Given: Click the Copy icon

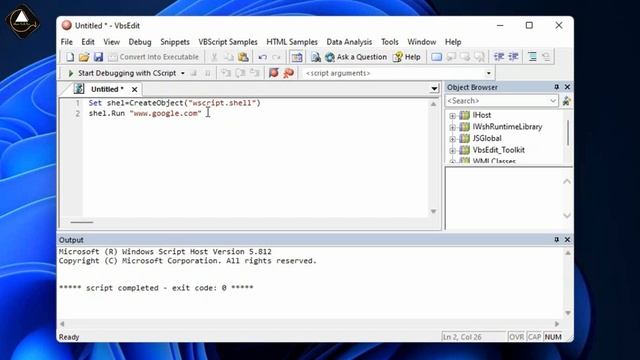Looking at the screenshot, I should [229, 57].
